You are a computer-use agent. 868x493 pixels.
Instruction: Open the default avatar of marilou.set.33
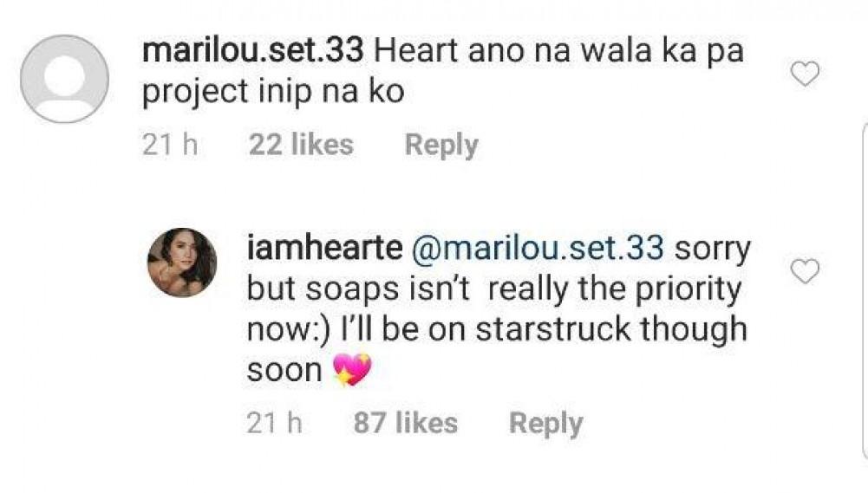point(64,79)
